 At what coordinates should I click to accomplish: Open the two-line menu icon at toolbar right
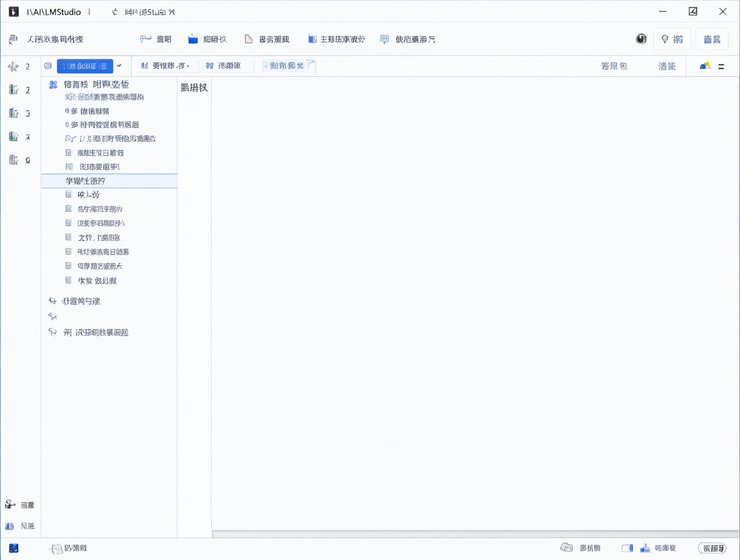pos(721,66)
